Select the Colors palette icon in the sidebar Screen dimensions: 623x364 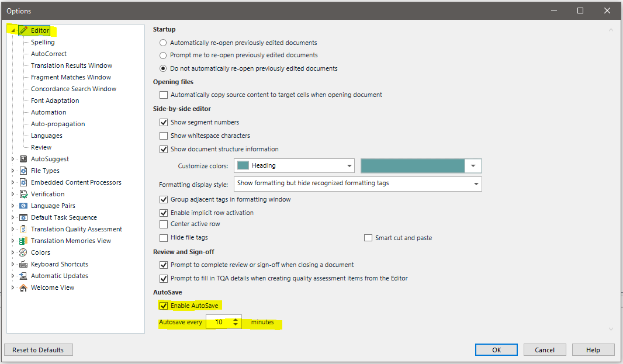click(23, 252)
